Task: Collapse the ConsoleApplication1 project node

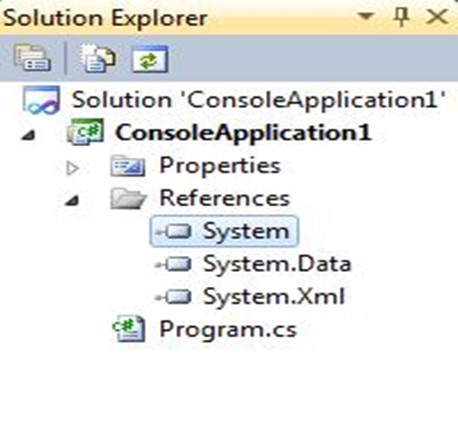Action: pos(28,135)
